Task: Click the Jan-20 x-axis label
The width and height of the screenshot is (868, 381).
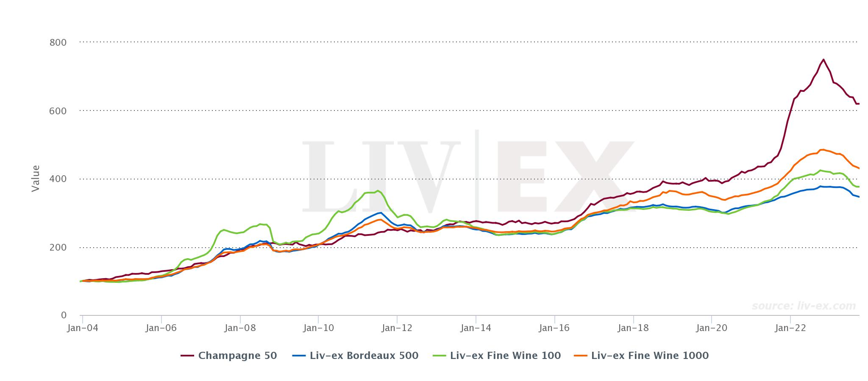Action: [x=712, y=328]
